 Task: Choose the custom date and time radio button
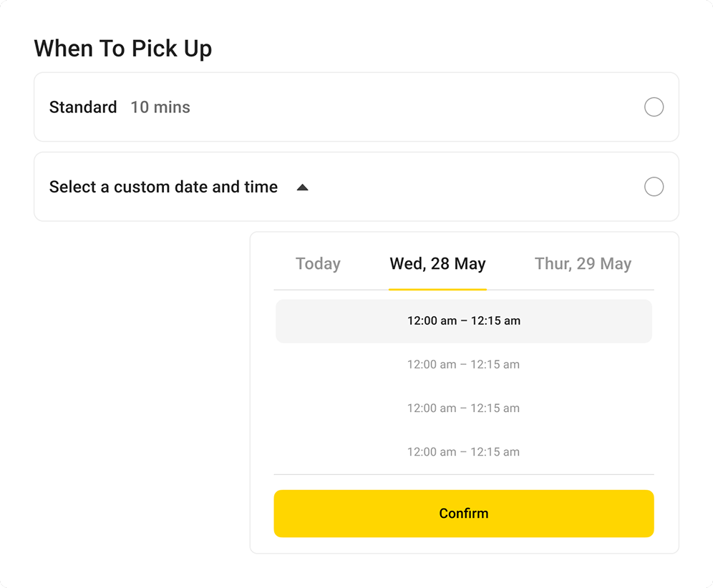click(654, 187)
